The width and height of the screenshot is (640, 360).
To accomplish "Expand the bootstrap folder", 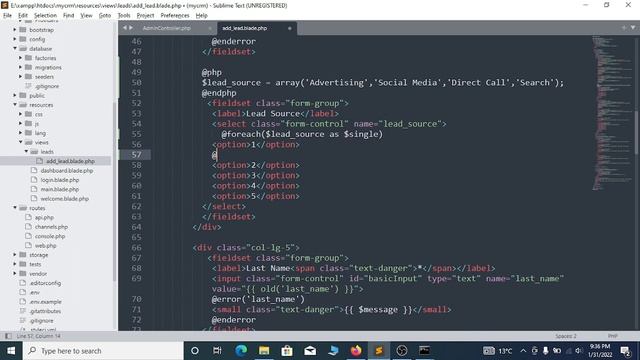I will [15, 30].
